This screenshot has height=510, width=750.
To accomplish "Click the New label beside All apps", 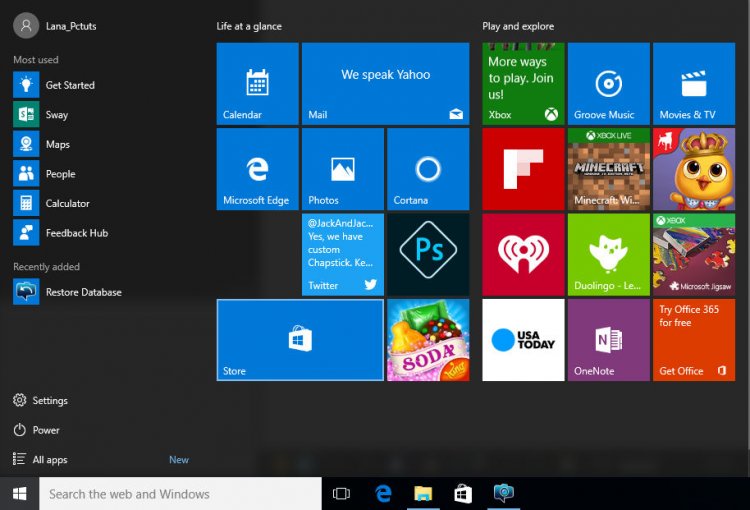I will (x=179, y=459).
